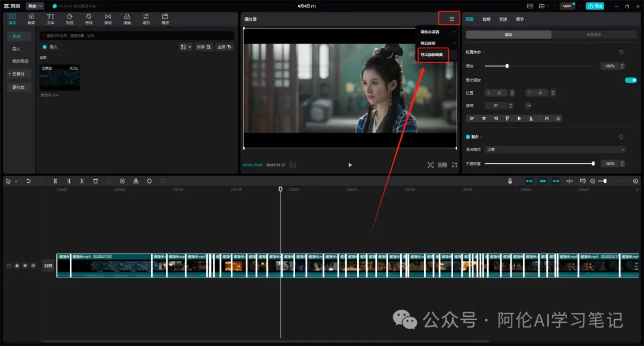Lock the main video track
The image size is (644, 346).
pos(17,266)
